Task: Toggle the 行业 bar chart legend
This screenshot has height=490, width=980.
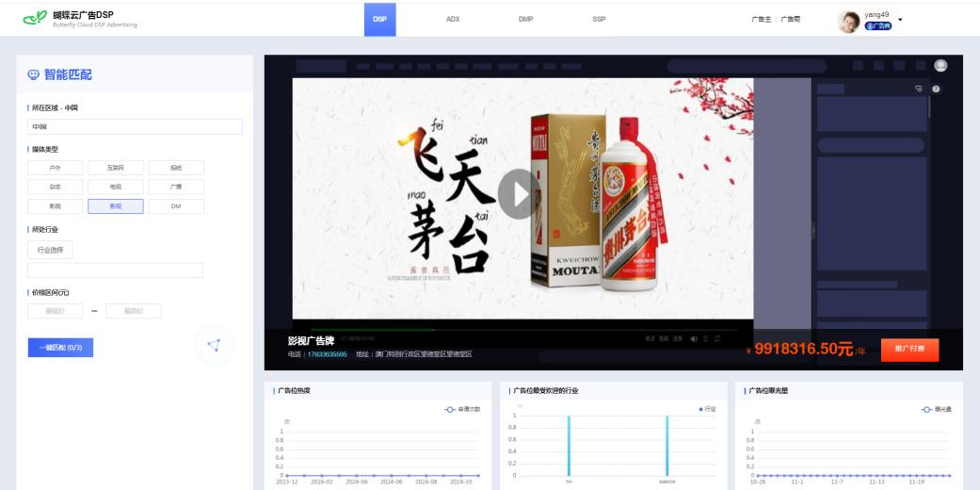Action: click(708, 409)
